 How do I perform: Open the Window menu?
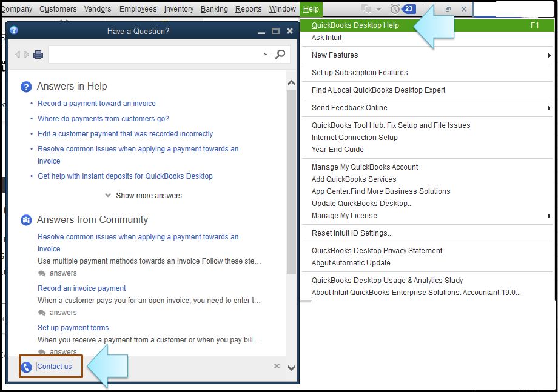tap(282, 9)
